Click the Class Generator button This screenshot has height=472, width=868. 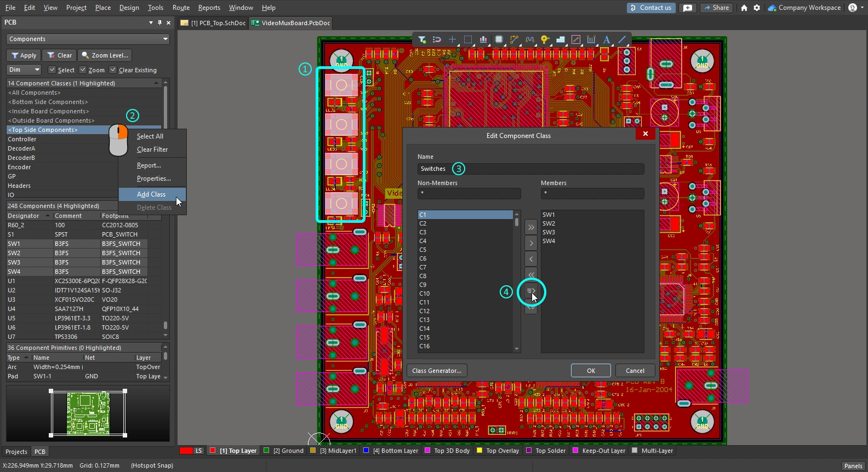[x=436, y=371]
